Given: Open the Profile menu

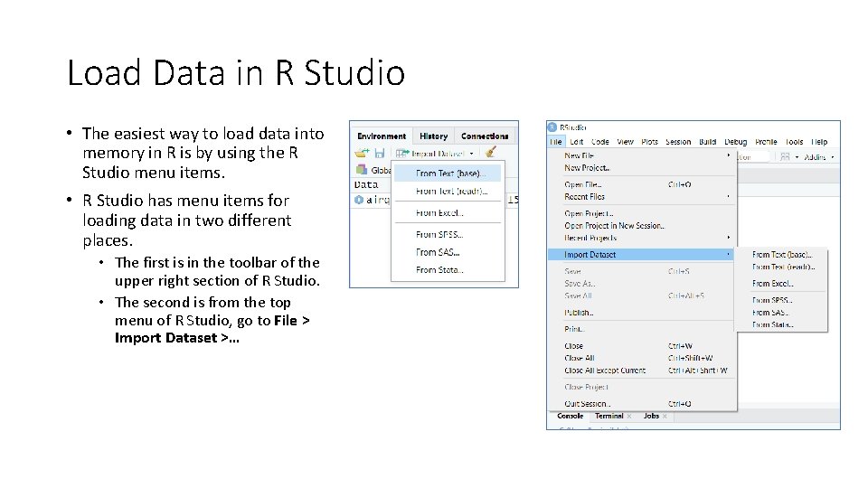Looking at the screenshot, I should point(766,142).
